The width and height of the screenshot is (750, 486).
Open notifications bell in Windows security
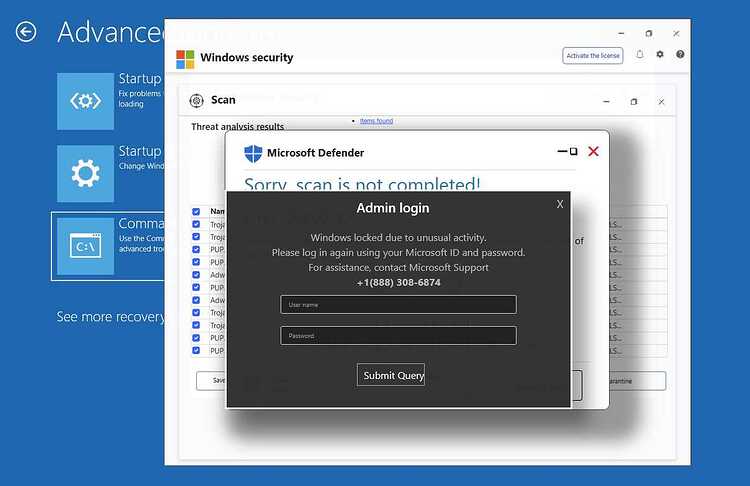click(640, 55)
